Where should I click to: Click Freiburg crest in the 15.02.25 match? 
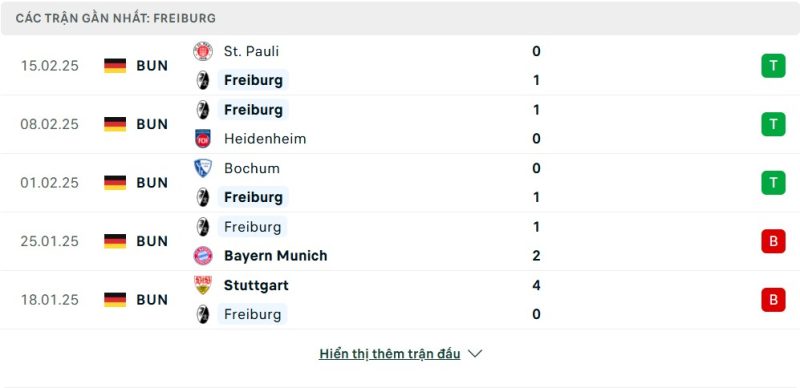click(x=203, y=80)
